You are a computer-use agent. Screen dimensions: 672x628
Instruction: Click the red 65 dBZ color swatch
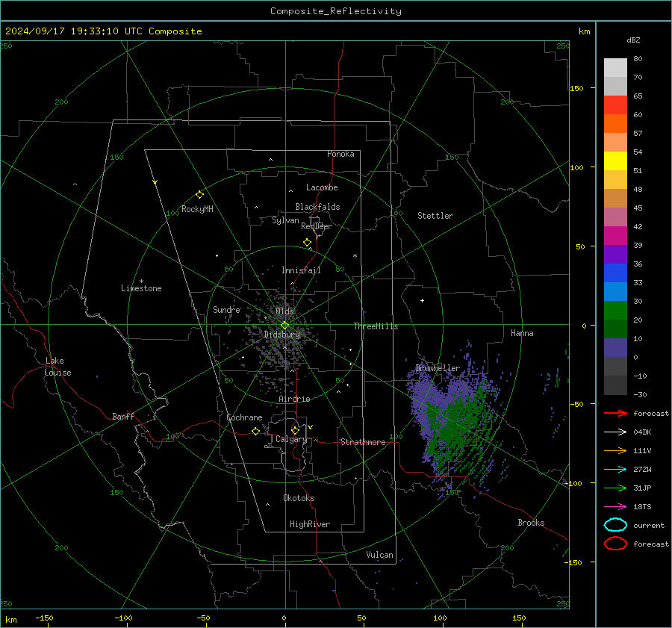[615, 105]
